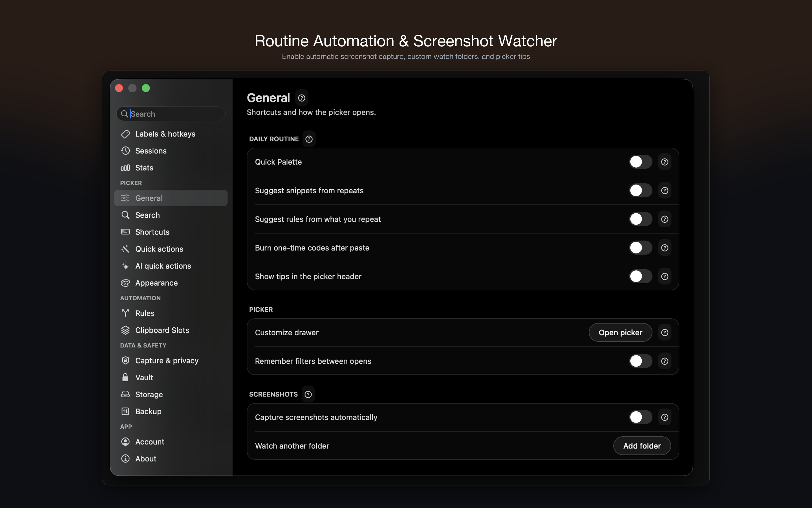Turn on Capture screenshots automatically

tap(640, 417)
